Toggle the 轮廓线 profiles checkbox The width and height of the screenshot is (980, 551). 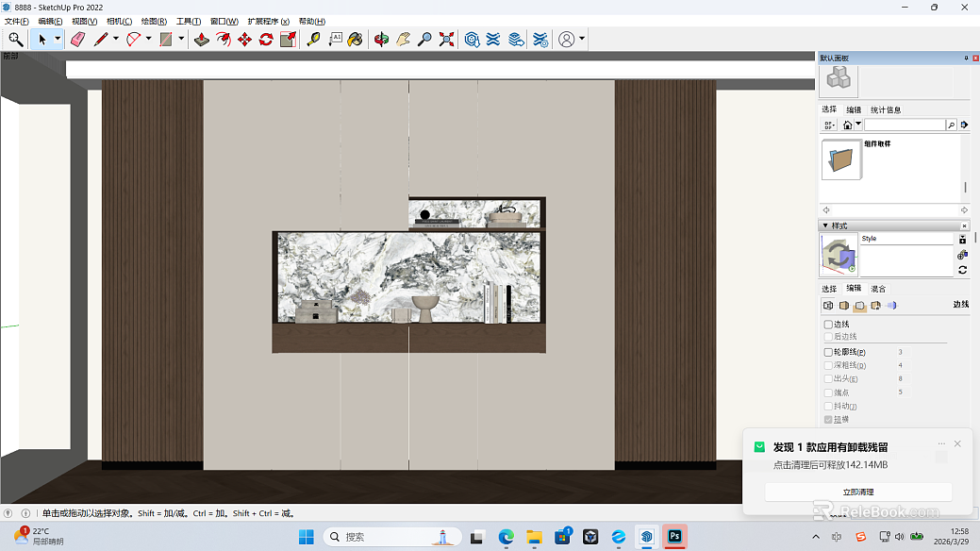tap(828, 352)
